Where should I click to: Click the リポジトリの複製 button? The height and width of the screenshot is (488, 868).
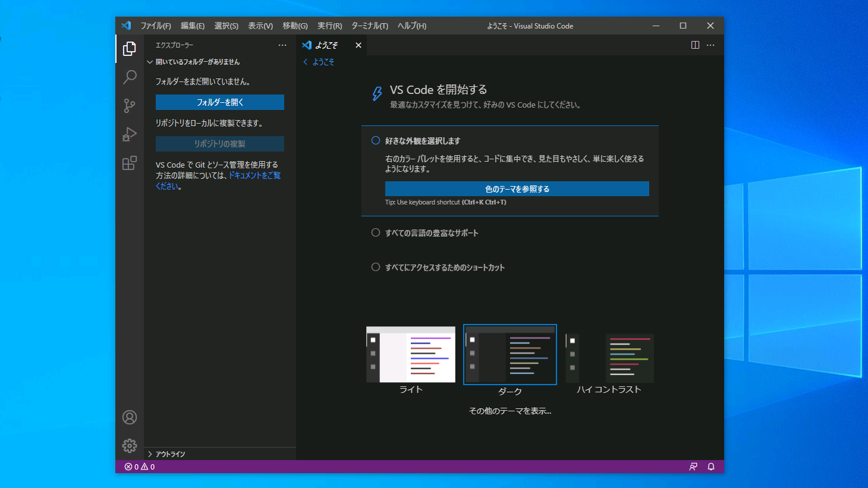click(x=220, y=144)
